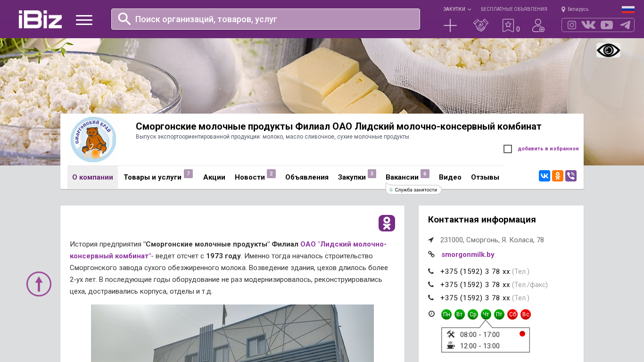Click the purple Odnoklassniki icon in article
Screen dimensions: 644x362
coord(387,223)
